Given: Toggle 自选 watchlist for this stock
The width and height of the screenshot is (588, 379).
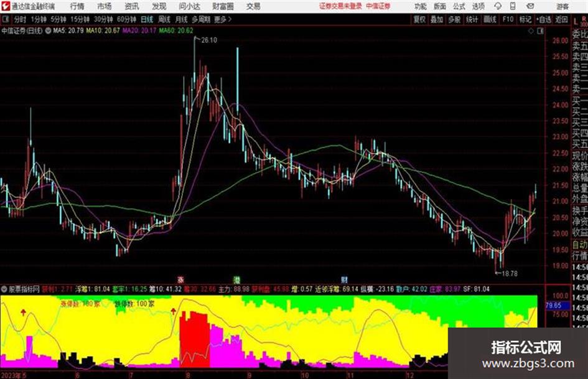Looking at the screenshot, I should click(x=544, y=19).
